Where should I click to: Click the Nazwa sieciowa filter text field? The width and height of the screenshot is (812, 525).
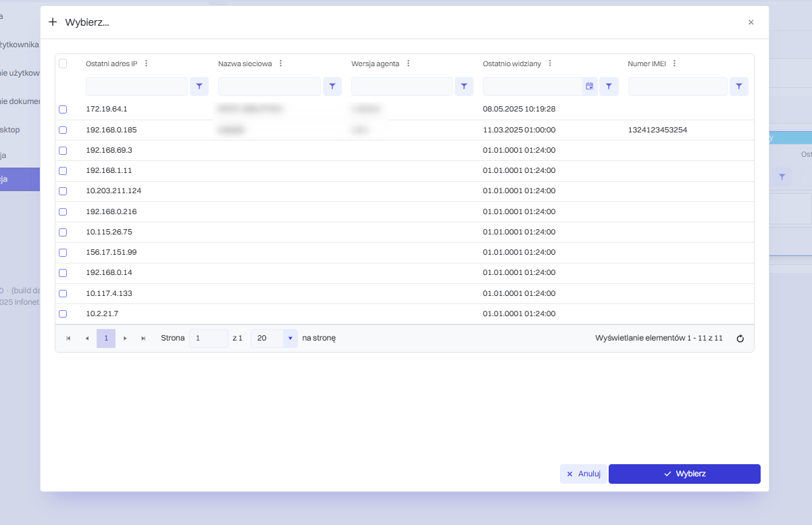270,86
